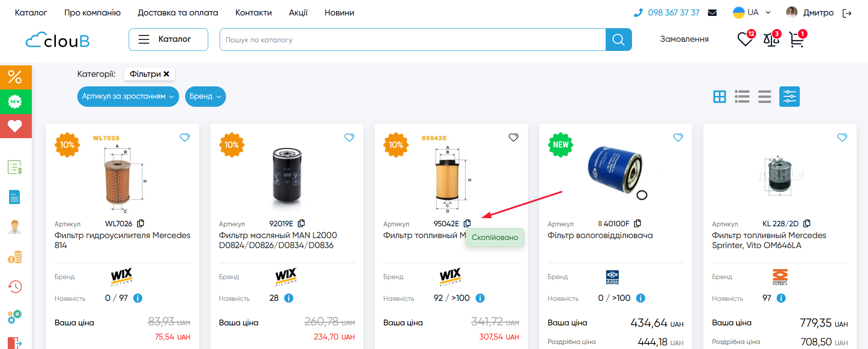The height and width of the screenshot is (349, 868).
Task: Expand the 'Артикул за зростанням' sort dropdown
Action: [x=128, y=96]
